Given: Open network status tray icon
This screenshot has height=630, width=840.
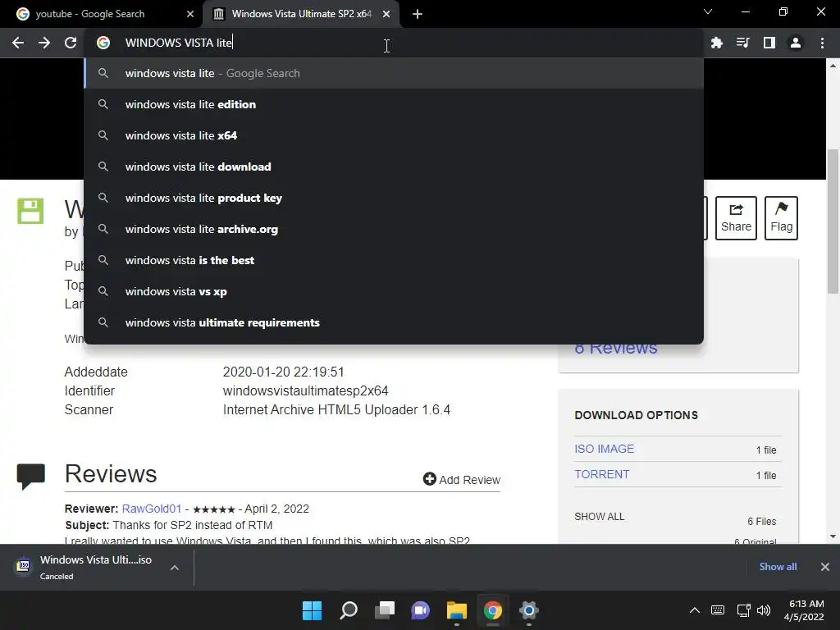Looking at the screenshot, I should pos(743,610).
